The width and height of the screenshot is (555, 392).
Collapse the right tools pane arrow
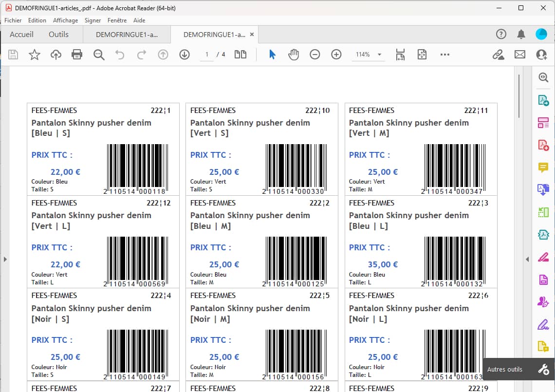(527, 259)
